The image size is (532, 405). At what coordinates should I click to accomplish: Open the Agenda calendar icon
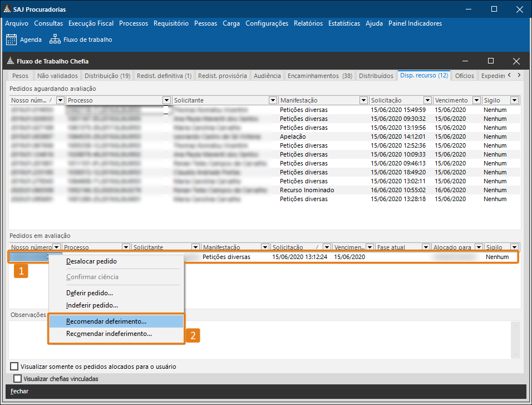click(11, 40)
